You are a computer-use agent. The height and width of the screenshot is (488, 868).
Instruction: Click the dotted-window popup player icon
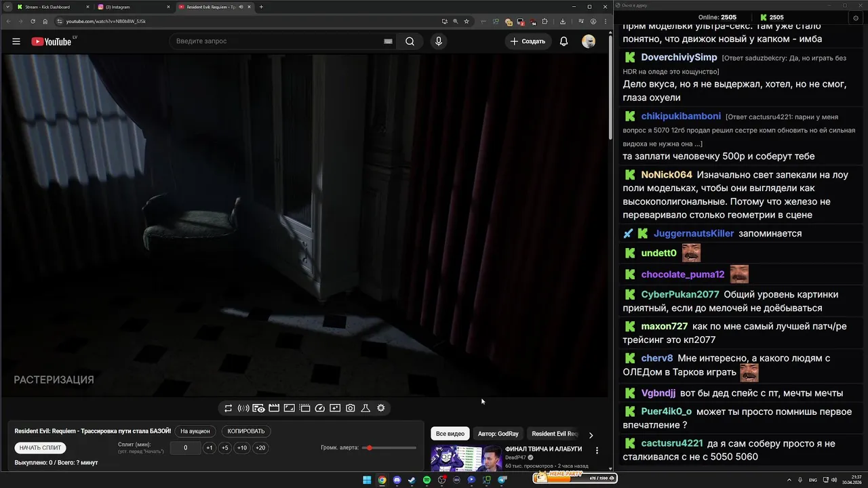tap(304, 408)
